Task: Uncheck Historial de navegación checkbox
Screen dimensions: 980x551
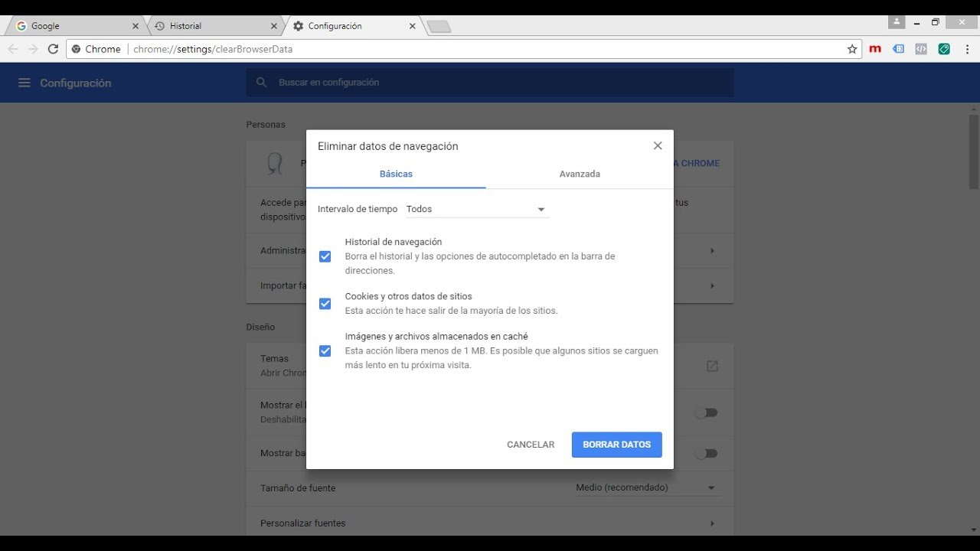Action: [325, 256]
